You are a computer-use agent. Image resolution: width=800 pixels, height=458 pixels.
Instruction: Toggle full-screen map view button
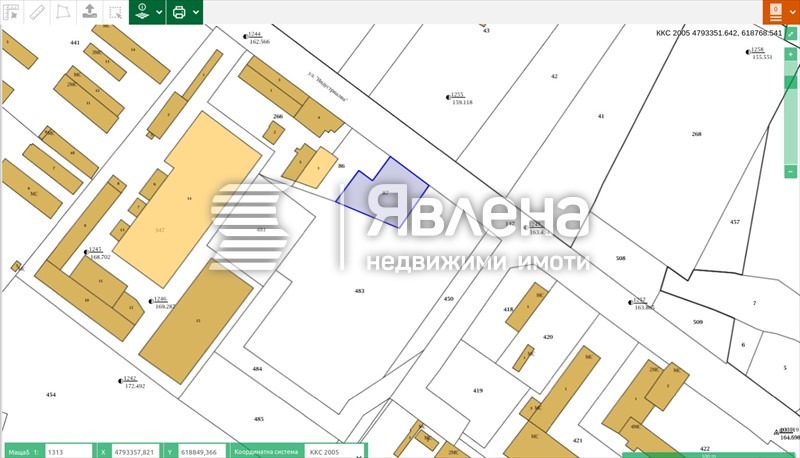(790, 34)
